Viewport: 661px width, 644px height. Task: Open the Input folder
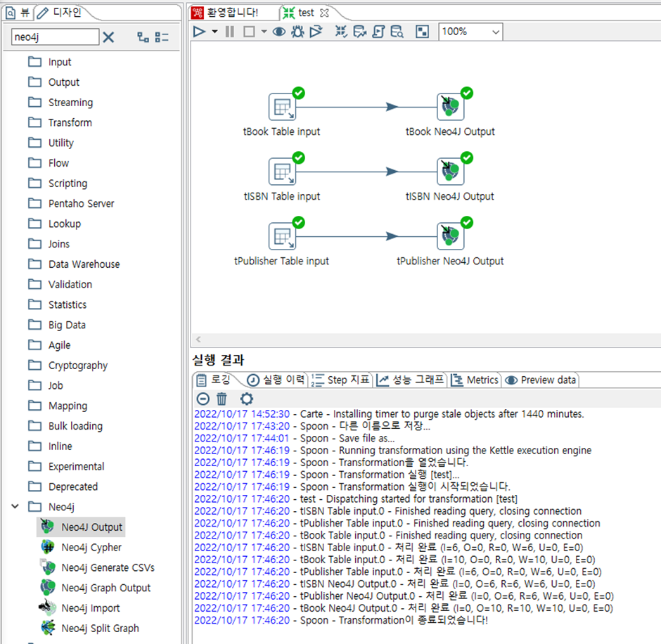[50, 62]
